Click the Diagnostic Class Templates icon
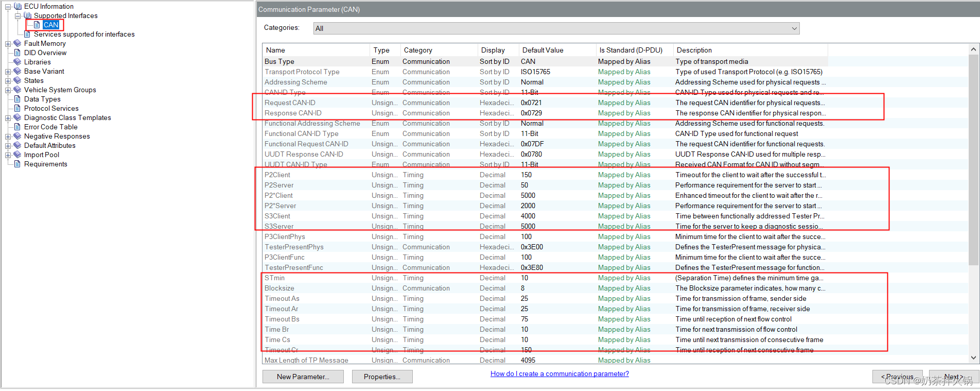The image size is (980, 391). [x=17, y=117]
